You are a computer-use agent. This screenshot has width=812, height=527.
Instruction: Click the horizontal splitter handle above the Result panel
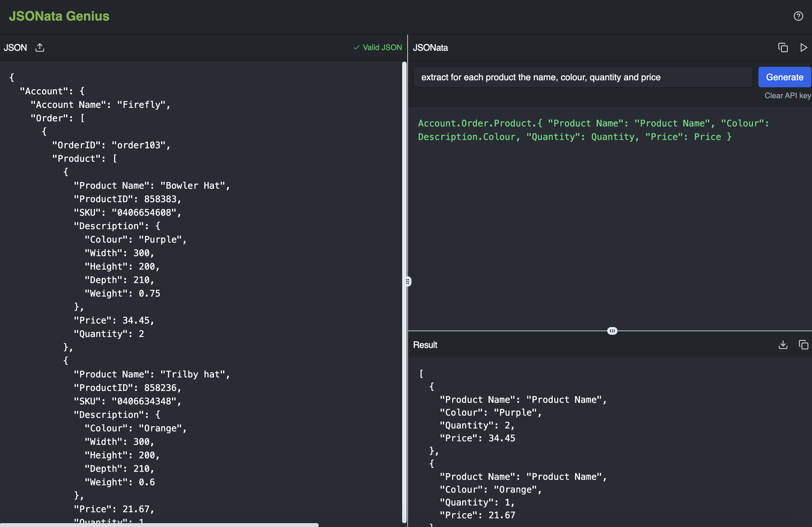612,331
